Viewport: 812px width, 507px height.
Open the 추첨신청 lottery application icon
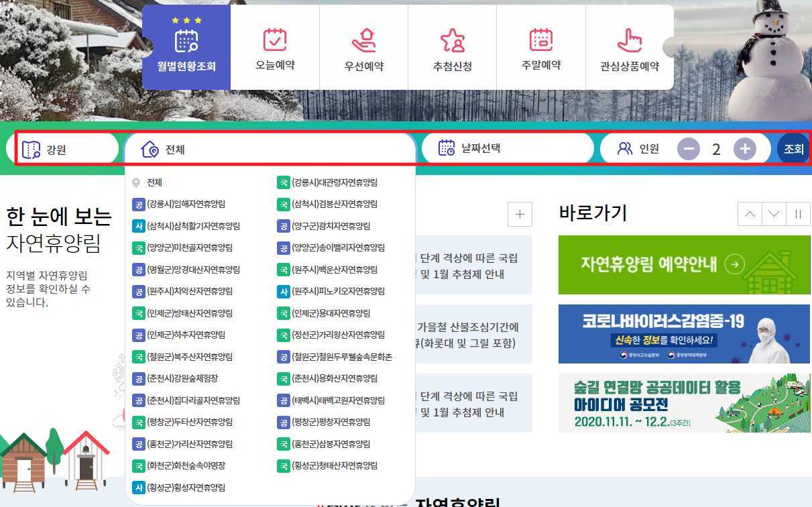453,46
